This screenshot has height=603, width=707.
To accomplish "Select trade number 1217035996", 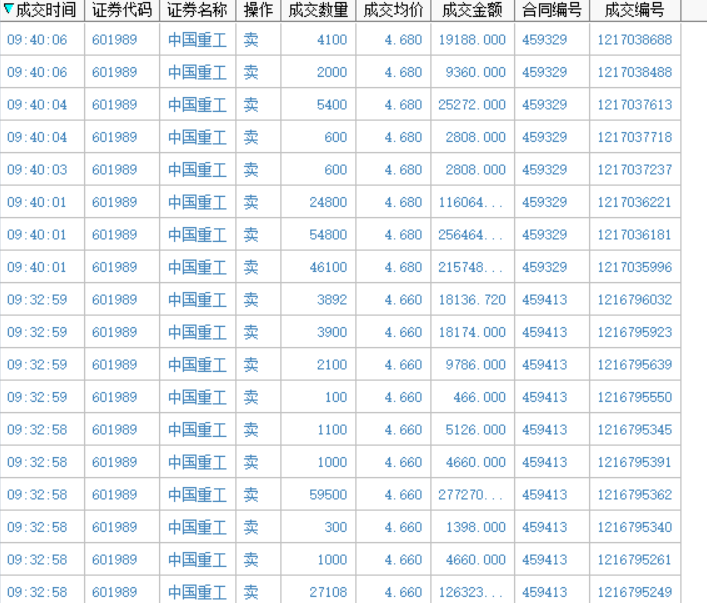I will coord(635,267).
